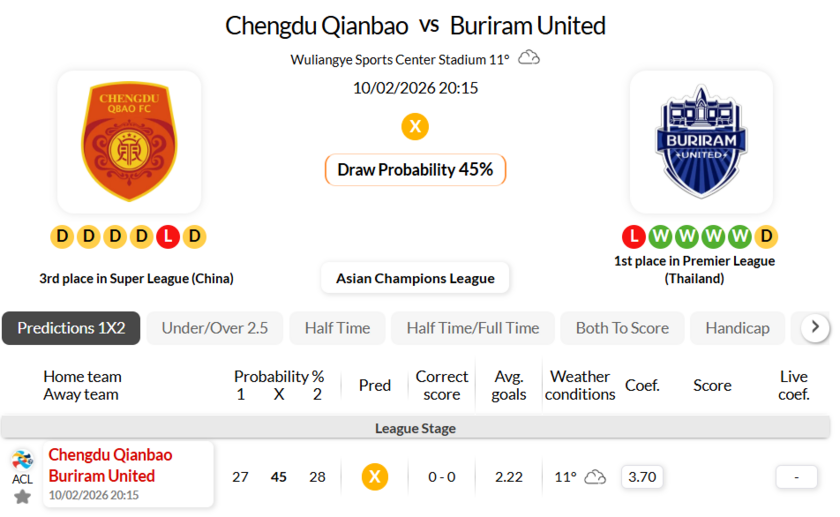Click the cloudy weather icon beside the stadium name
Screen dimensions: 840x517
tap(529, 58)
